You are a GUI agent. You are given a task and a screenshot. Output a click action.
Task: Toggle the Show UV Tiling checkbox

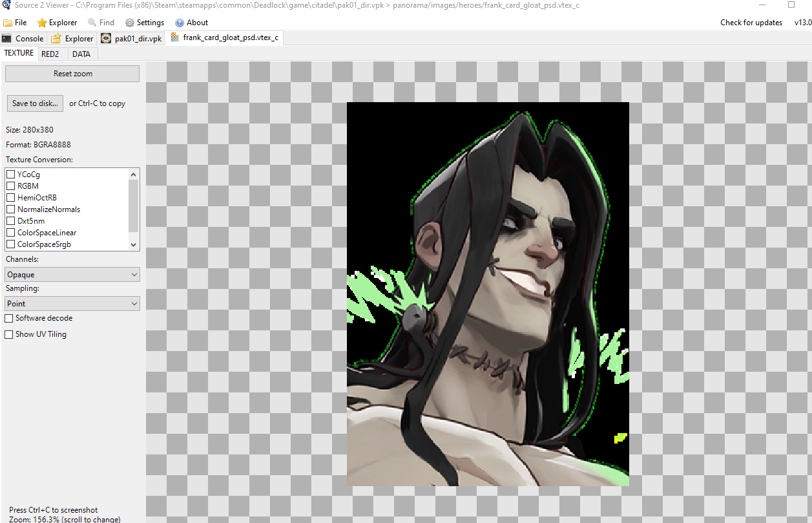click(x=9, y=334)
